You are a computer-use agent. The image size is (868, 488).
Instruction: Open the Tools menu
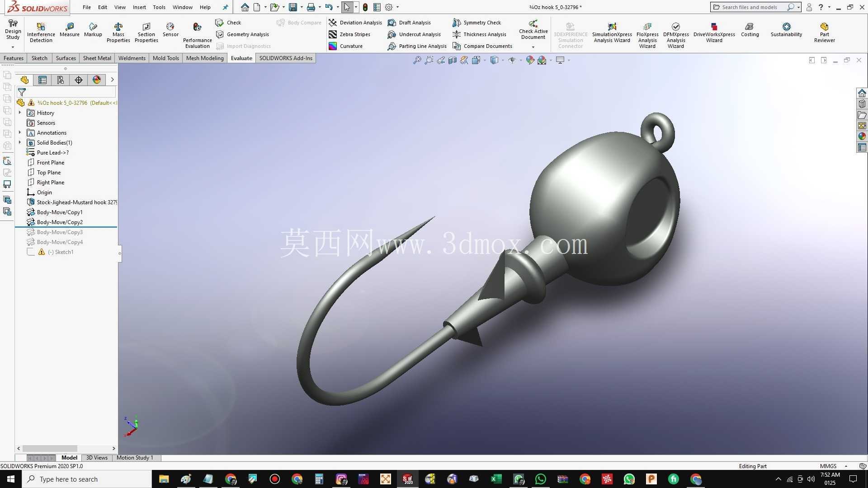click(159, 7)
